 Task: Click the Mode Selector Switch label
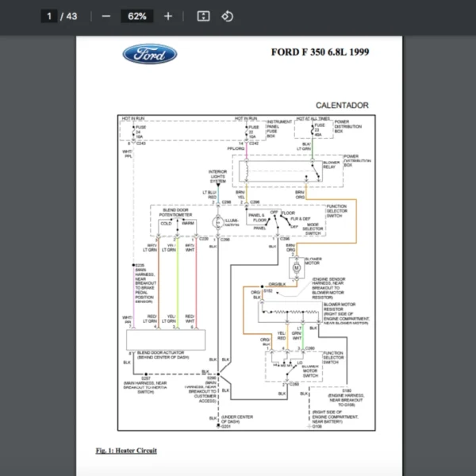[x=313, y=231]
